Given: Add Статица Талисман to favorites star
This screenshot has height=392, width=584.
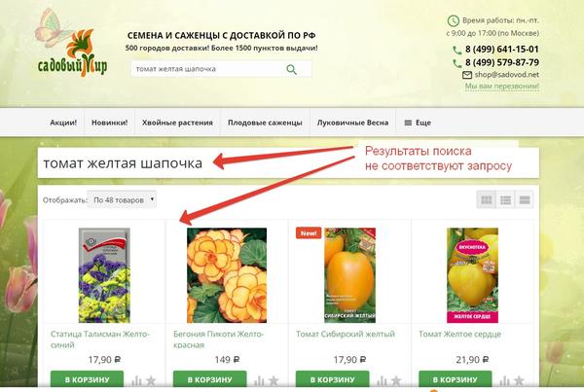Looking at the screenshot, I should click(x=151, y=380).
